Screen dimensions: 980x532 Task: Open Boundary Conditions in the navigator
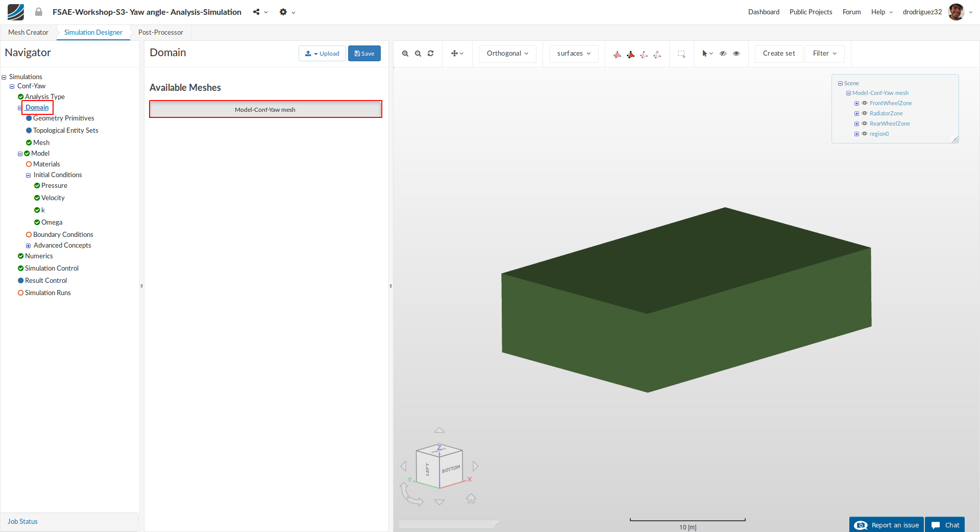pos(63,234)
